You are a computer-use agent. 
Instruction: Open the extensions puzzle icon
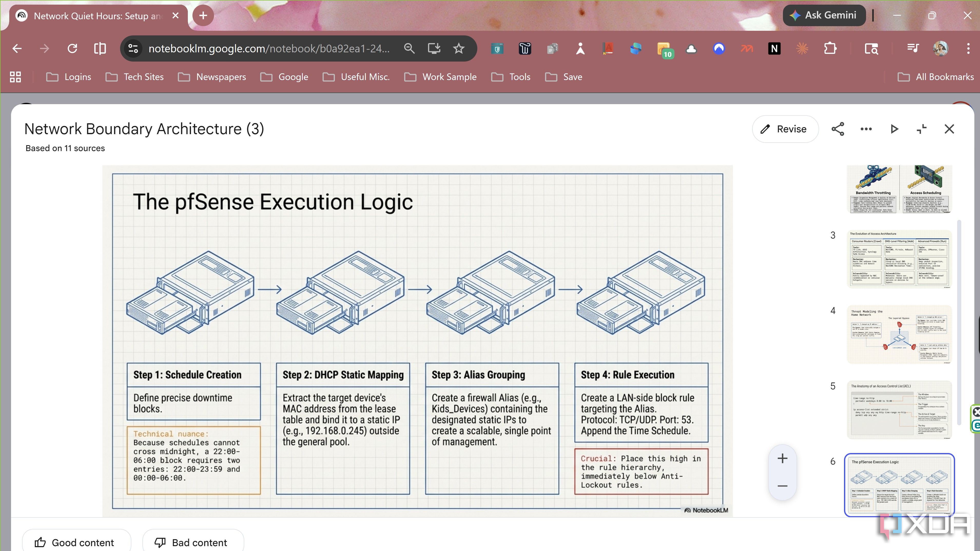coord(830,49)
